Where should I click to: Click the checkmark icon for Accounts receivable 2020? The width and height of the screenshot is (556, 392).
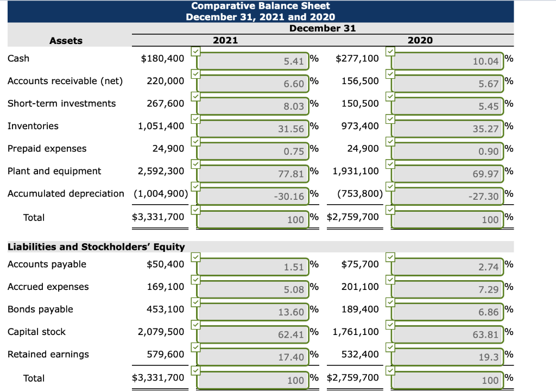point(390,74)
